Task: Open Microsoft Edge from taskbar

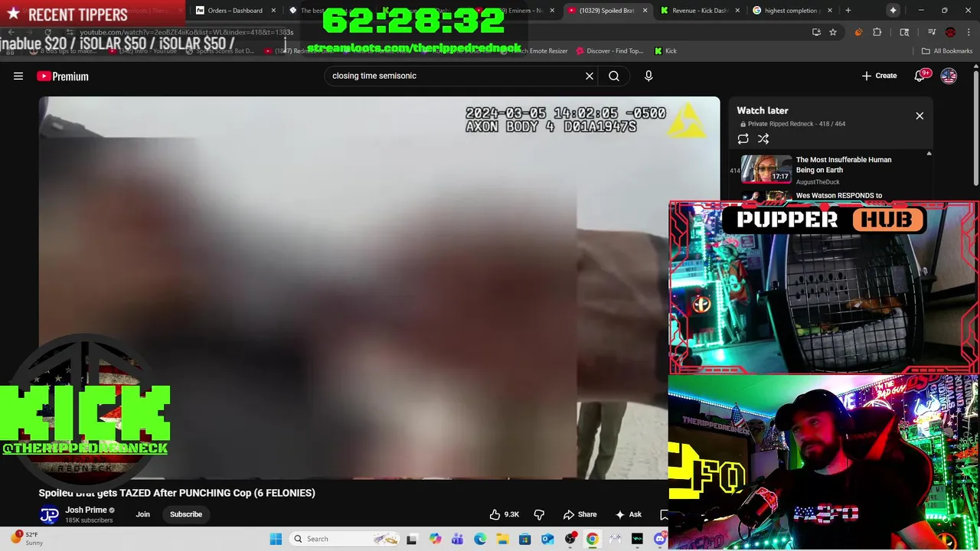Action: 480,539
